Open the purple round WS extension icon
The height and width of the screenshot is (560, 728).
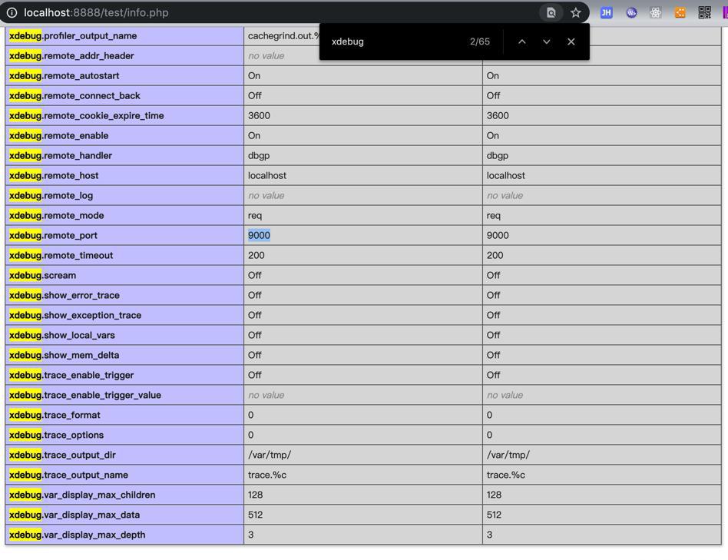tap(631, 12)
